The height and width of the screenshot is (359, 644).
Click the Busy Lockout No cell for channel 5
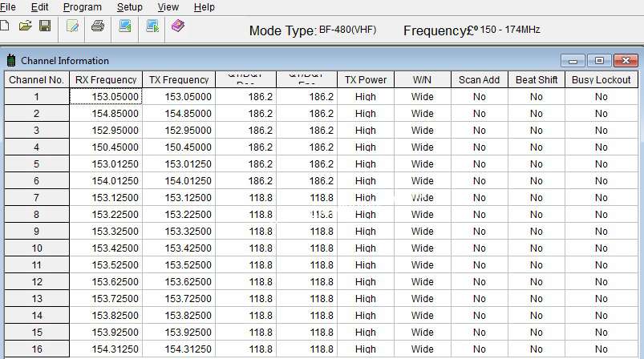point(601,163)
